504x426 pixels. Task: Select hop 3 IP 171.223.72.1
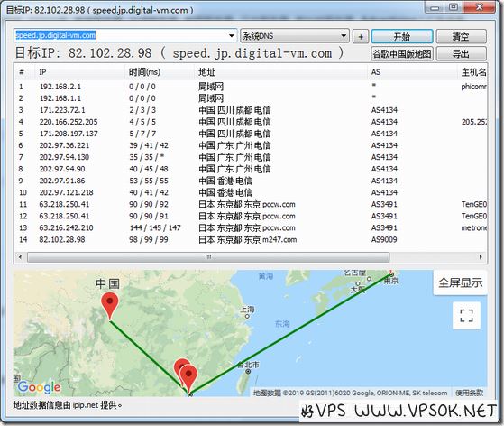pos(62,110)
